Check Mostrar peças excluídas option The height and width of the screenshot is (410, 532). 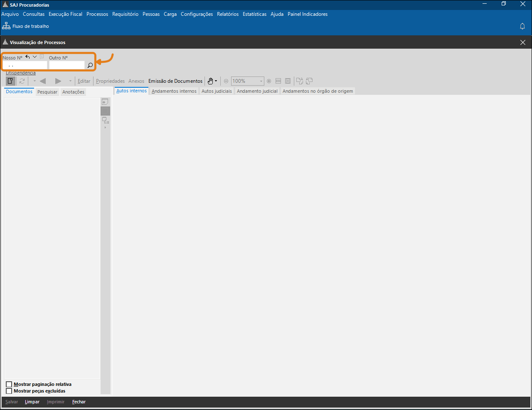pos(9,391)
